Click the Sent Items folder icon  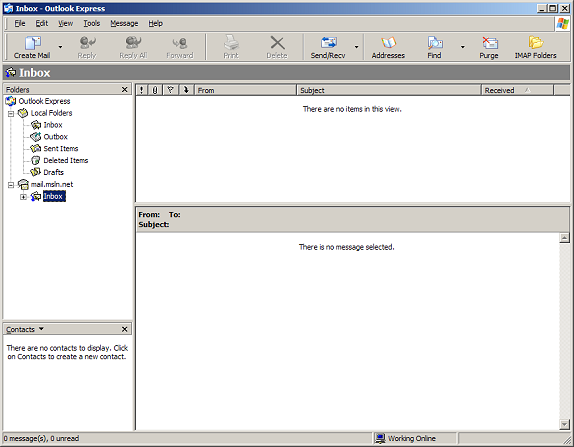(36, 148)
